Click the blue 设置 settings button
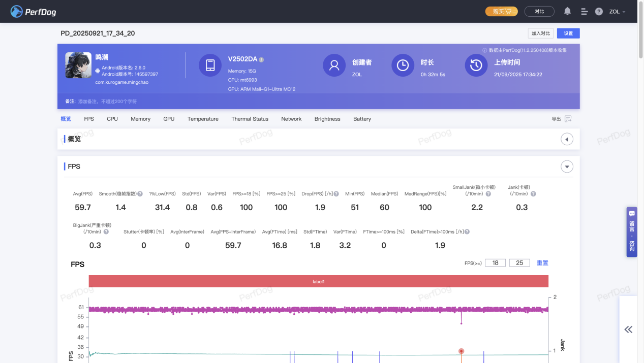This screenshot has width=644, height=363. 568,34
